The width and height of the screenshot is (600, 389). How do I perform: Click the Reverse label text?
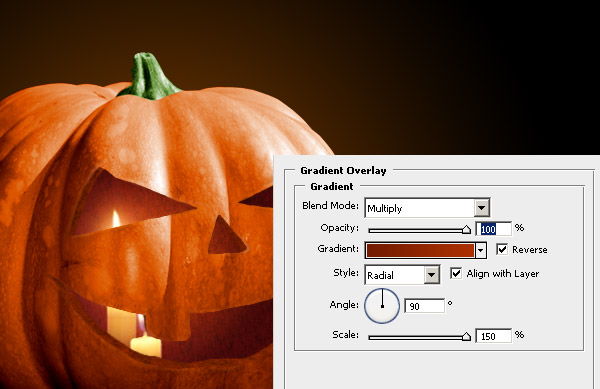tap(530, 250)
